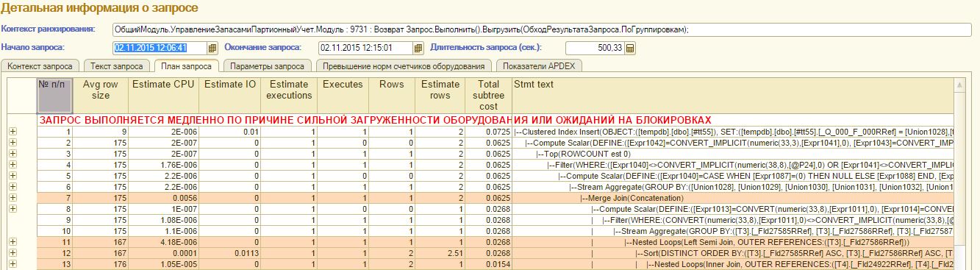This screenshot has height=270, width=980.
Task: Select Sort(DISTINCT ORDER BY statement cell
Action: (732, 252)
